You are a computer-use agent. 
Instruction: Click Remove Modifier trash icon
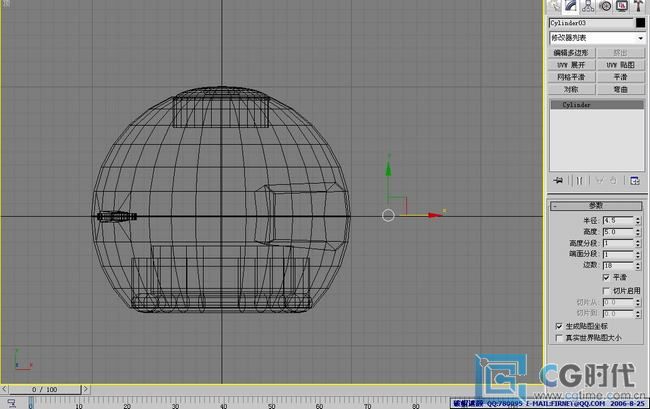tap(613, 181)
